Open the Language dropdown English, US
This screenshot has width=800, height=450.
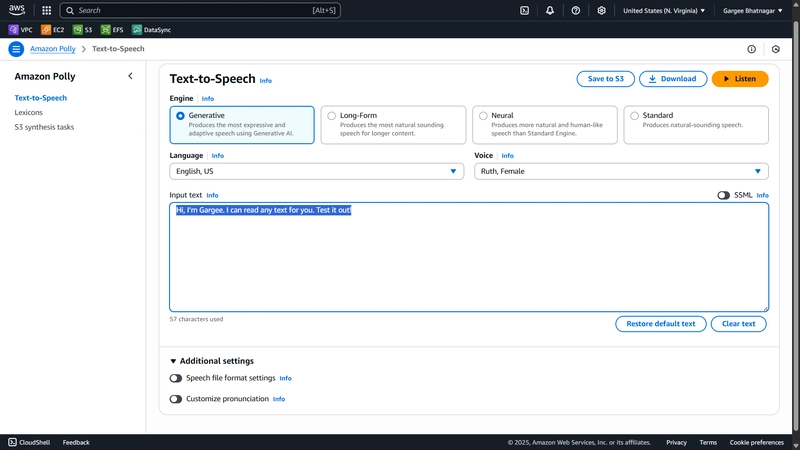316,171
